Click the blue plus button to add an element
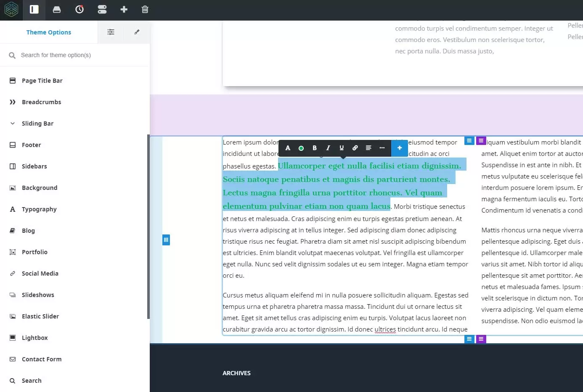This screenshot has height=392, width=583. point(400,148)
